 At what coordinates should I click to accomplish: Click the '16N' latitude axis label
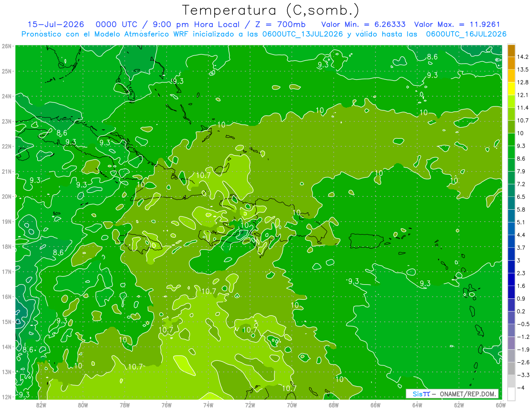coord(6,297)
